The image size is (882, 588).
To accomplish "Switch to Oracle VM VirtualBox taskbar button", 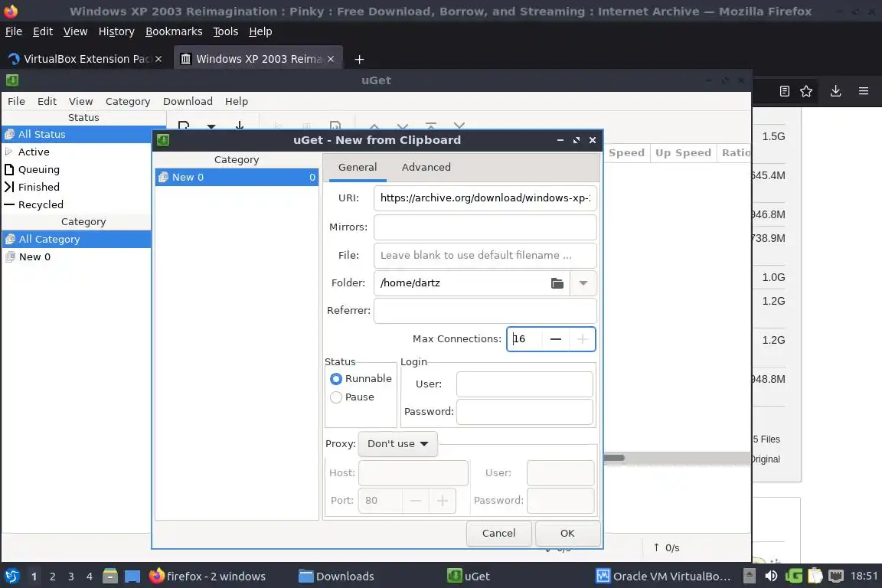I will pos(664,577).
